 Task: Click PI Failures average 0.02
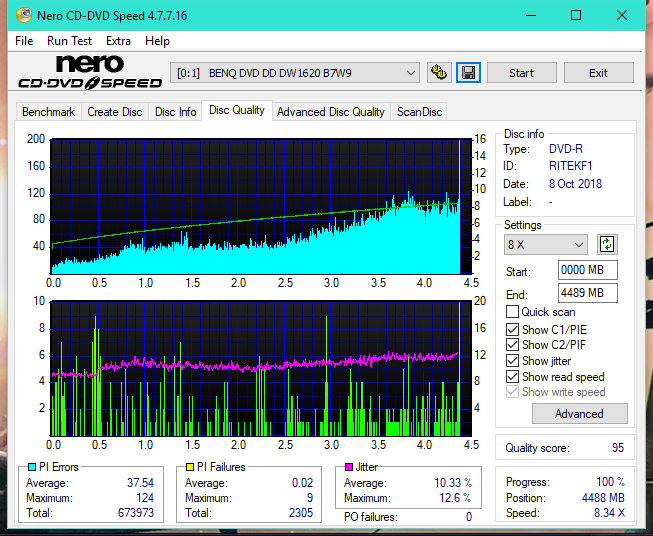coord(302,483)
